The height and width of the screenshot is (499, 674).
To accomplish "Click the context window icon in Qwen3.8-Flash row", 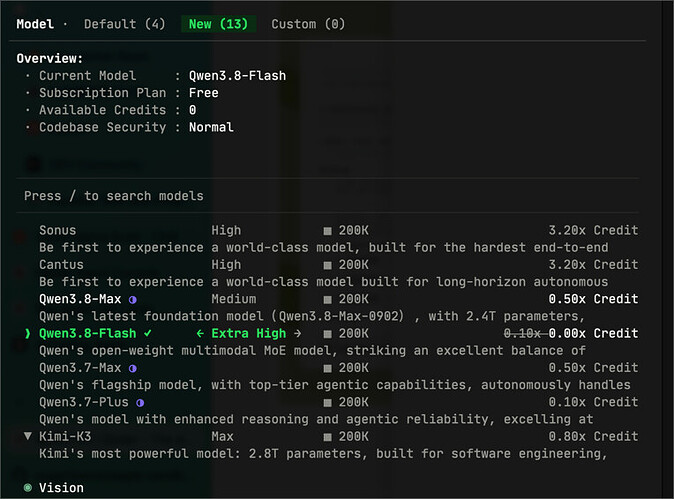I will pyautogui.click(x=328, y=334).
